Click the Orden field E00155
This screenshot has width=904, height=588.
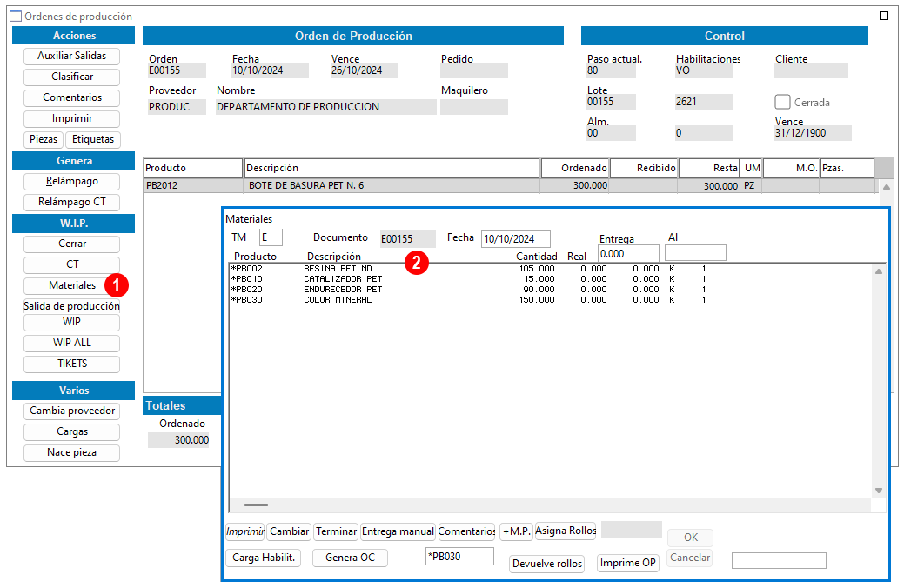point(177,70)
